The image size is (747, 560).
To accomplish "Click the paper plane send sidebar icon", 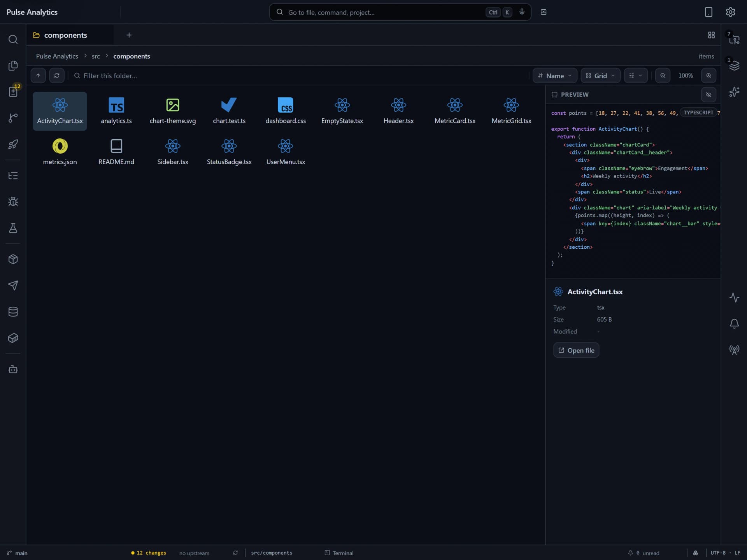I will (13, 285).
